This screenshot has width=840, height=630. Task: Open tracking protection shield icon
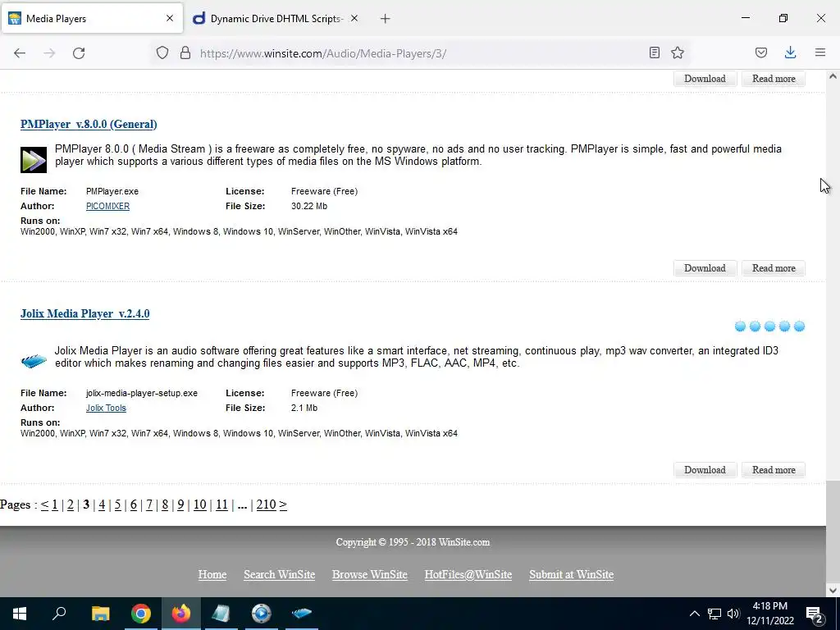point(162,52)
